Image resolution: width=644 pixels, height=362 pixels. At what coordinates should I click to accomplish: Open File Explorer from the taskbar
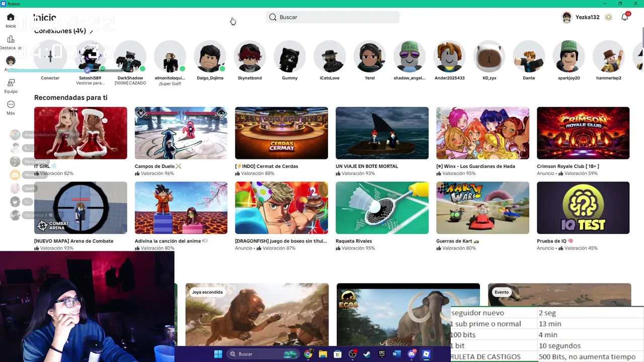[x=323, y=354]
